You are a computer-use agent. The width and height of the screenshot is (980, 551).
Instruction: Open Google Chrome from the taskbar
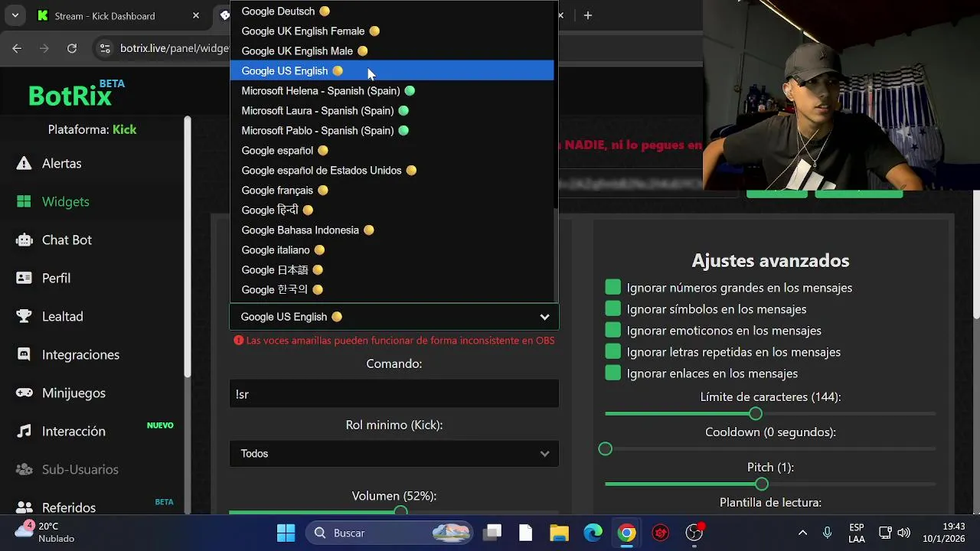[x=626, y=533]
